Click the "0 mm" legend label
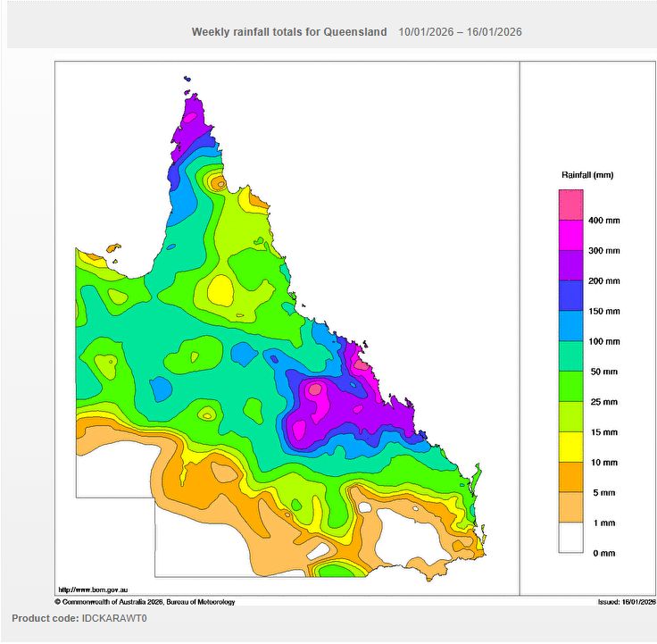Viewport: 657px width, 644px height. [603, 554]
